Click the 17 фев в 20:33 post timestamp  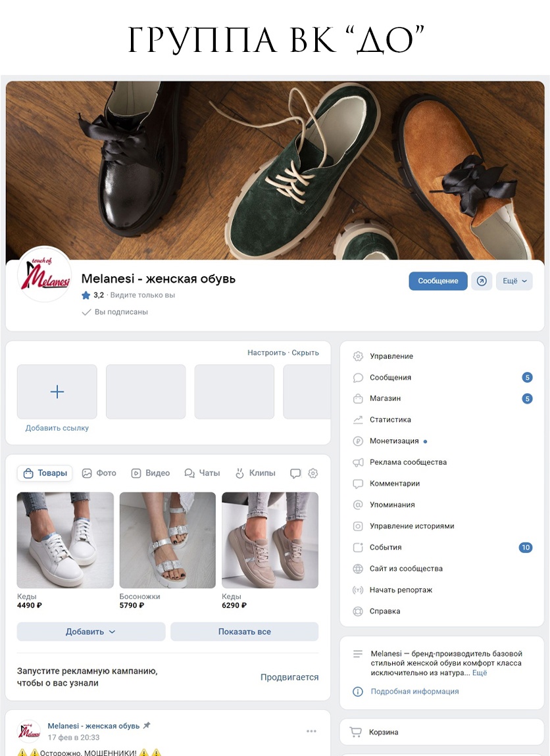73,737
